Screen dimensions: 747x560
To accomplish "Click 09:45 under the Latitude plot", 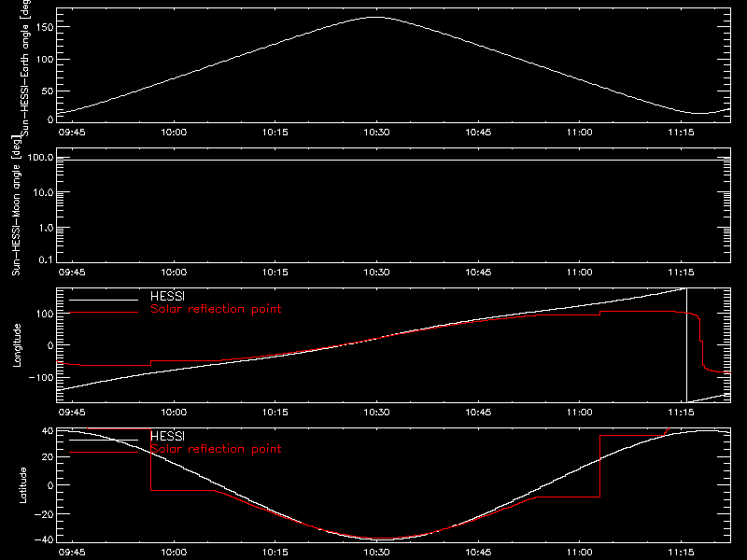I will click(x=72, y=553).
